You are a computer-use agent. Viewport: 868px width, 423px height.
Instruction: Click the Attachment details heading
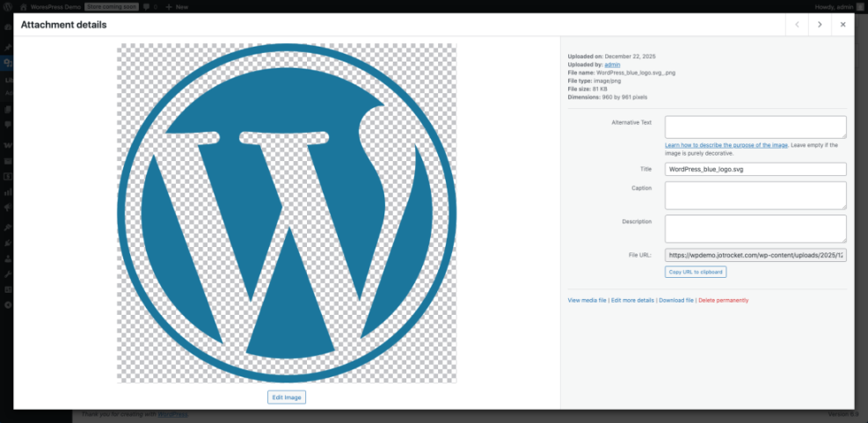click(x=63, y=25)
